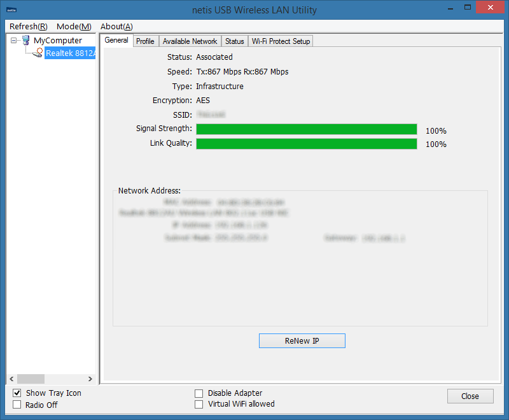The height and width of the screenshot is (420, 509).
Task: Click the Signal Strength 100% label
Action: [x=436, y=131]
